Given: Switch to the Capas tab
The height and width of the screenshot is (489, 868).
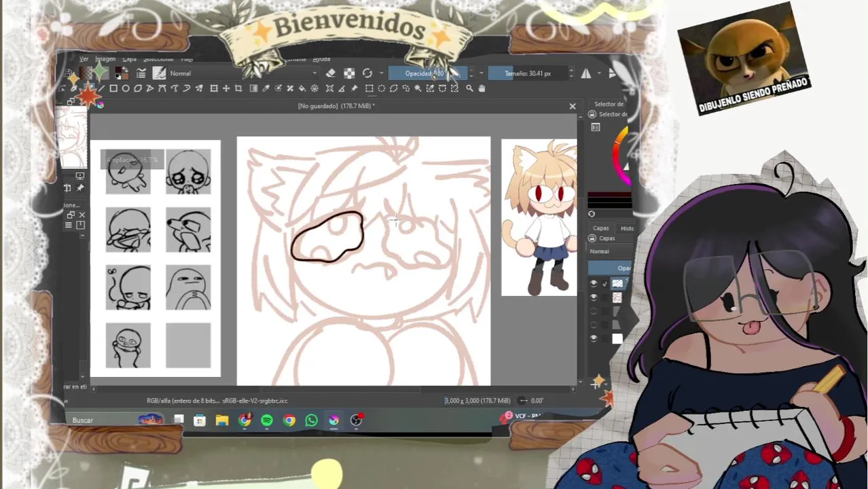Looking at the screenshot, I should click(x=601, y=228).
